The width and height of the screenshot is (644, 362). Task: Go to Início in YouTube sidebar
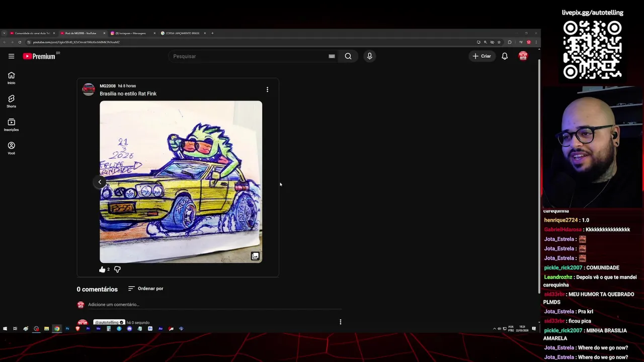[x=11, y=78]
